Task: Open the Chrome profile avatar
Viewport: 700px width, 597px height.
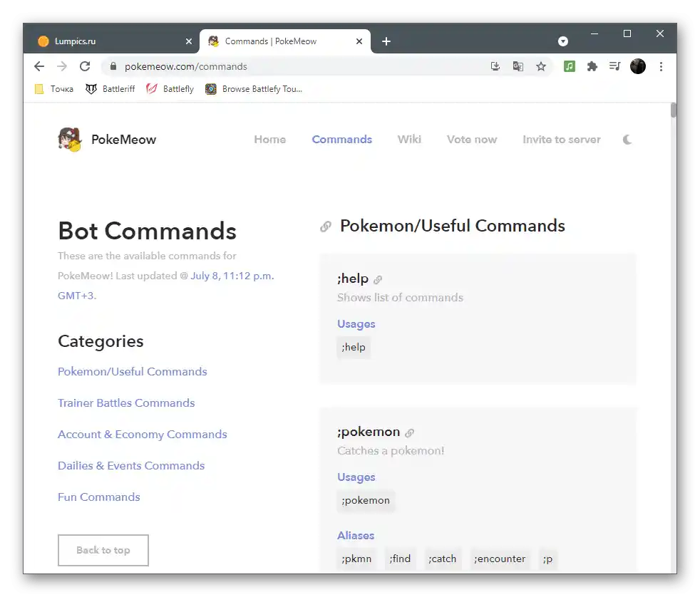Action: (637, 66)
